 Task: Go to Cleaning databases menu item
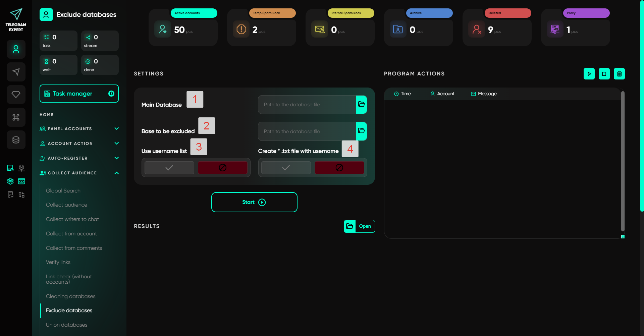70,296
